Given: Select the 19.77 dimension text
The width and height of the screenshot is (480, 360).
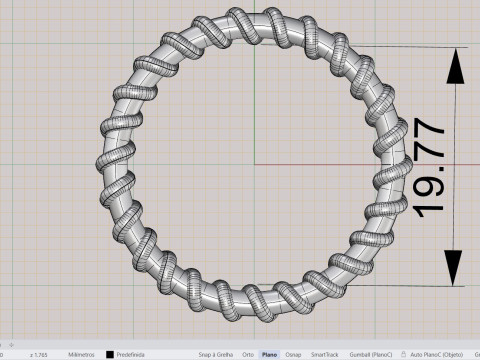Looking at the screenshot, I should [428, 168].
